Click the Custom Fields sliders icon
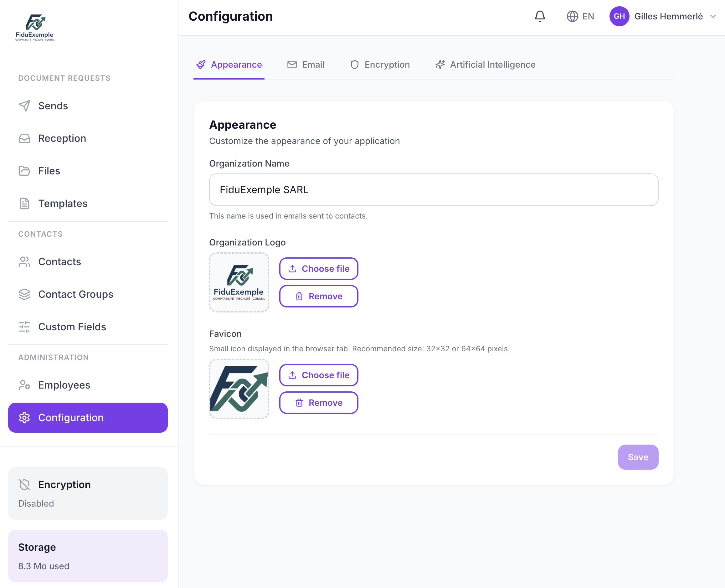Image resolution: width=725 pixels, height=588 pixels. pos(24,327)
